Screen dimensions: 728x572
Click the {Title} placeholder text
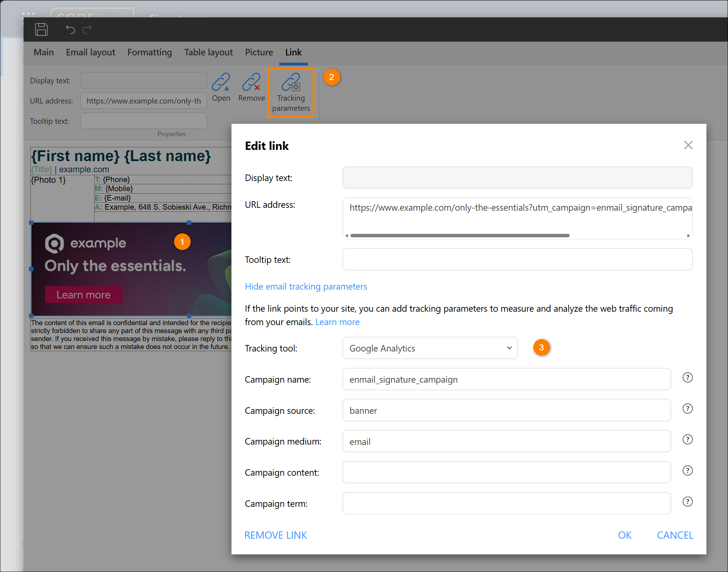42,169
